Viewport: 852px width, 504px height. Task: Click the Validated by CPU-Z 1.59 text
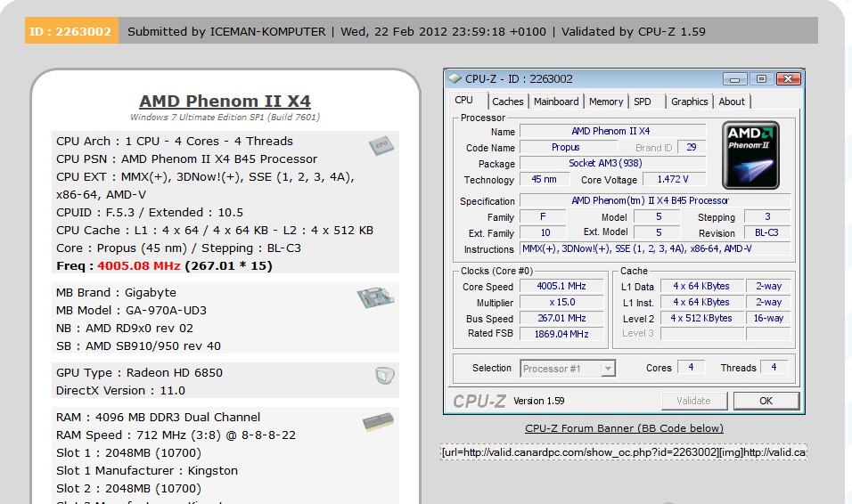tap(633, 31)
